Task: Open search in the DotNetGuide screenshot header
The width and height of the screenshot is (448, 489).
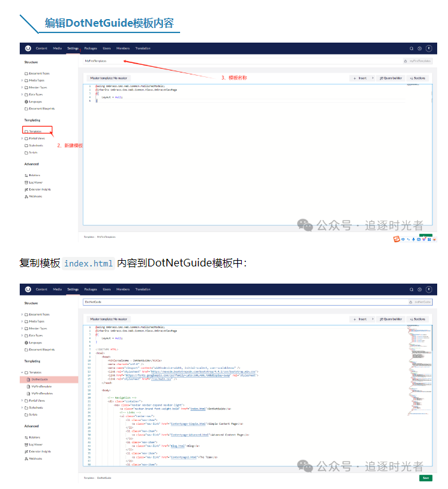Action: pos(411,289)
